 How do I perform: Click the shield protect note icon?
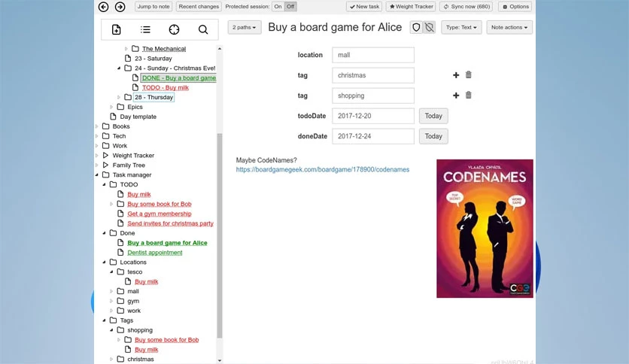(x=416, y=27)
